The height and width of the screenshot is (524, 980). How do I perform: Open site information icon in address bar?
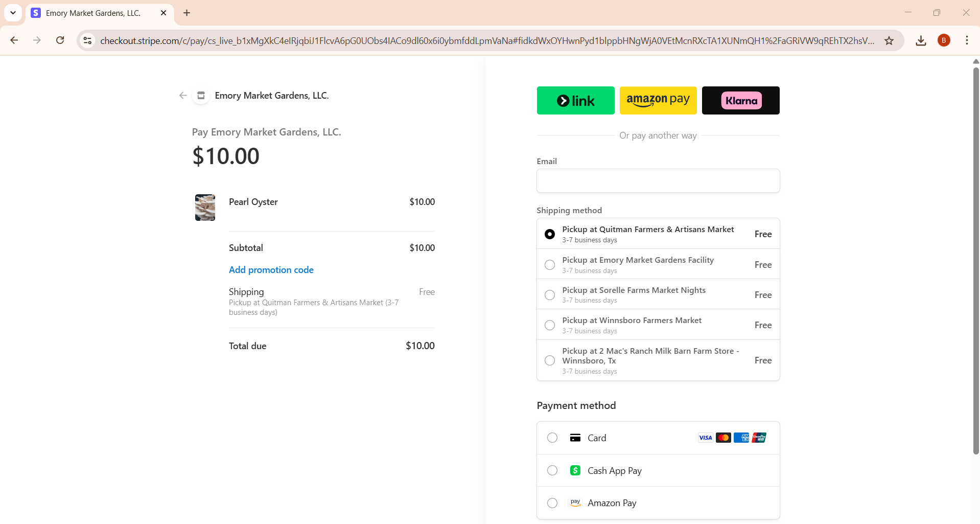point(88,40)
